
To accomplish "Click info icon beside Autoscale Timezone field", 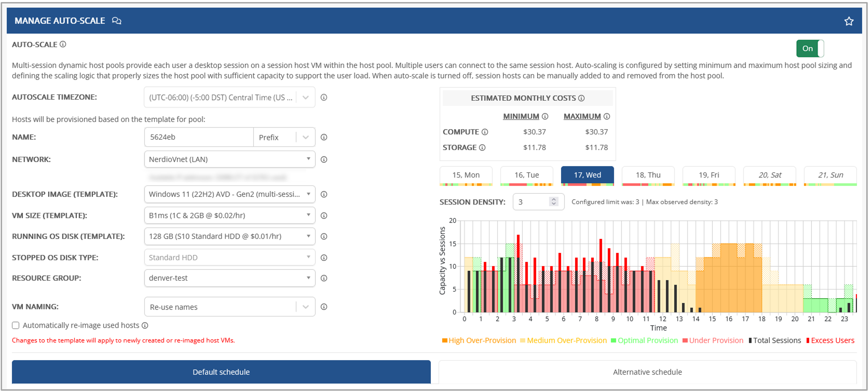I will click(324, 97).
